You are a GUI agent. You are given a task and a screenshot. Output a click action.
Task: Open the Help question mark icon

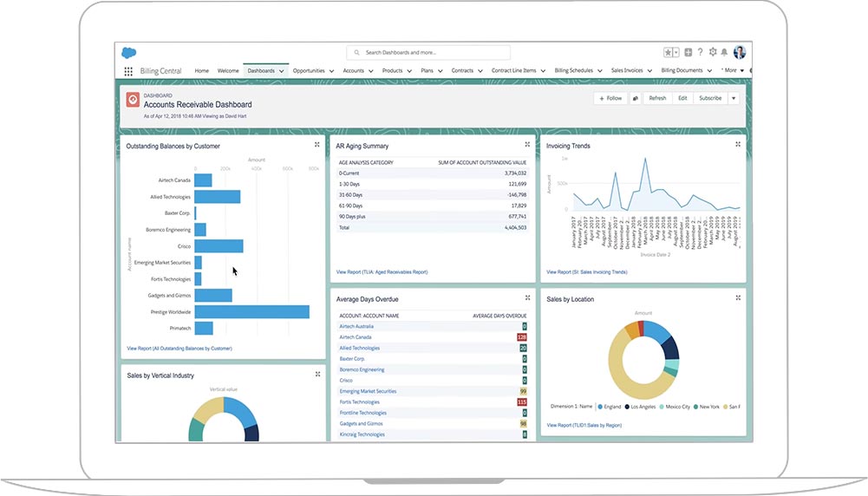(701, 52)
